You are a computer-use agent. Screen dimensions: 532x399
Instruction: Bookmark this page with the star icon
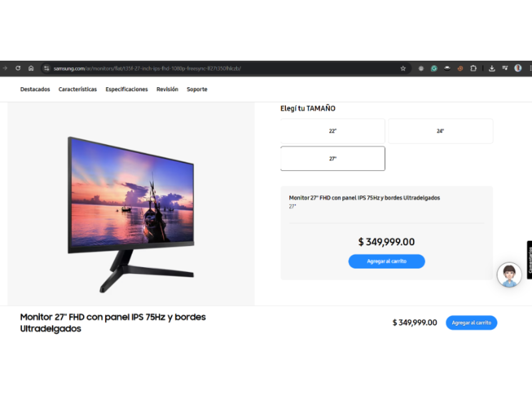pos(403,69)
